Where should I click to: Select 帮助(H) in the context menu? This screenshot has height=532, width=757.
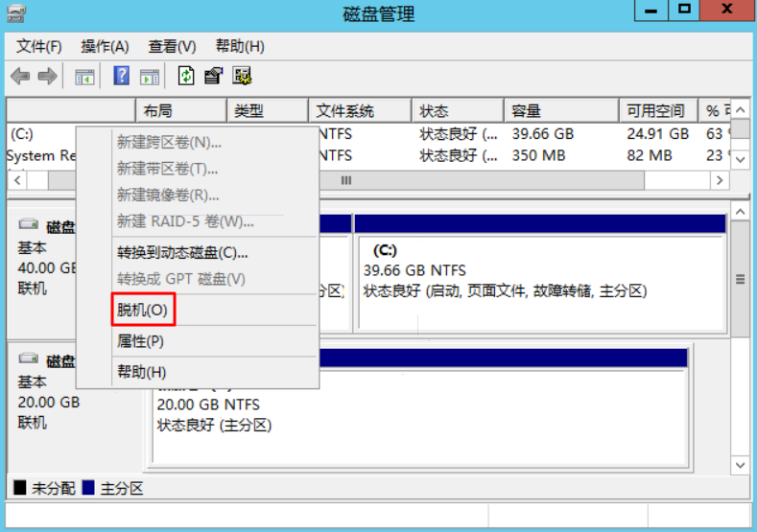214,372
